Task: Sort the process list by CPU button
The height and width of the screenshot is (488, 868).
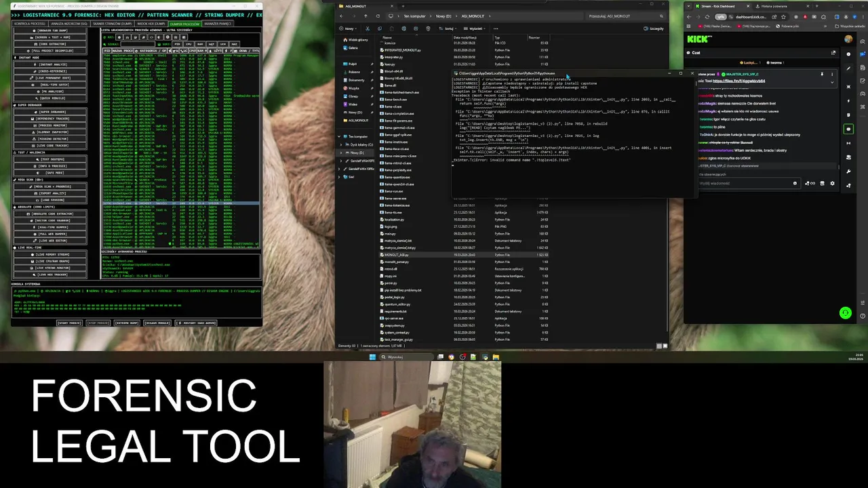Action: [x=189, y=44]
